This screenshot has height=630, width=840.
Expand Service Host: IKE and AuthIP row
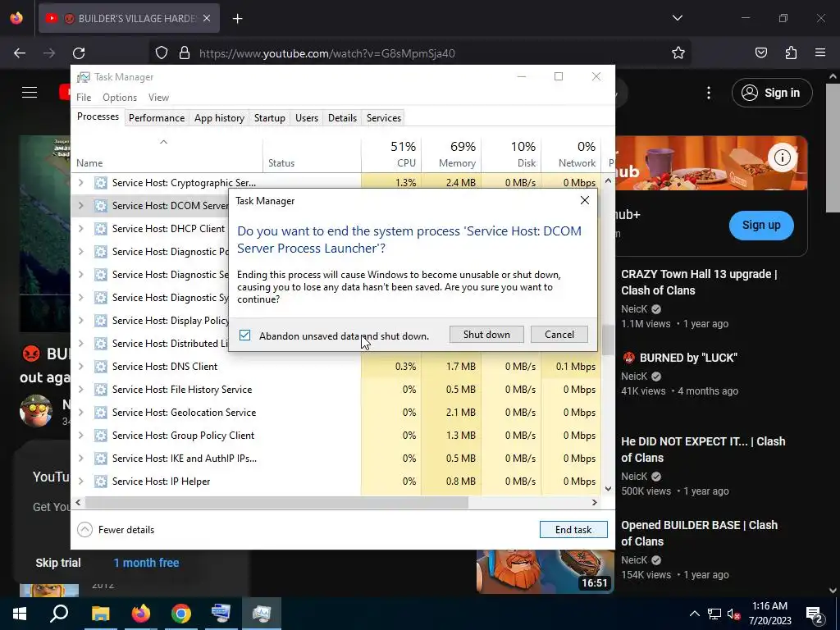tap(81, 459)
